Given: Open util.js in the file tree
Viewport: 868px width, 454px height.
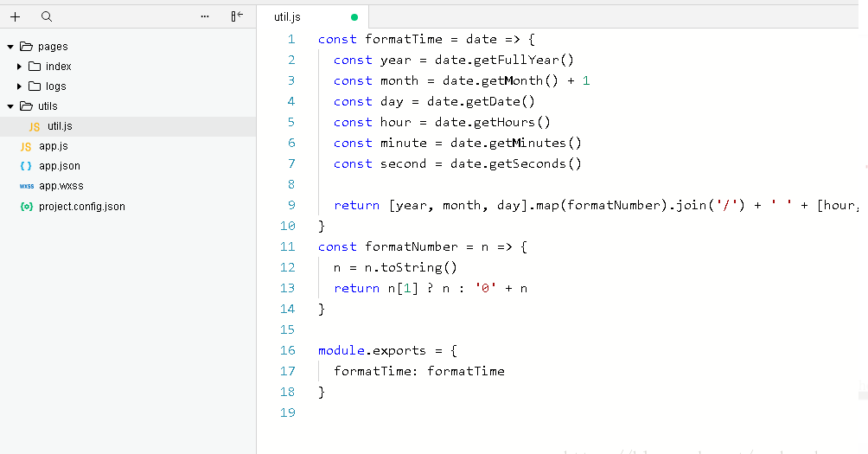Looking at the screenshot, I should (x=60, y=126).
